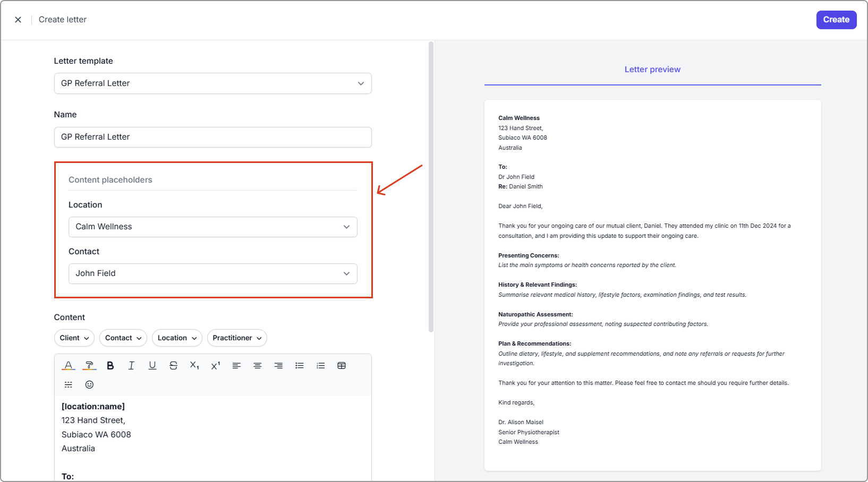Open the Letter template dropdown
Viewport: 868px width, 482px height.
coord(212,83)
